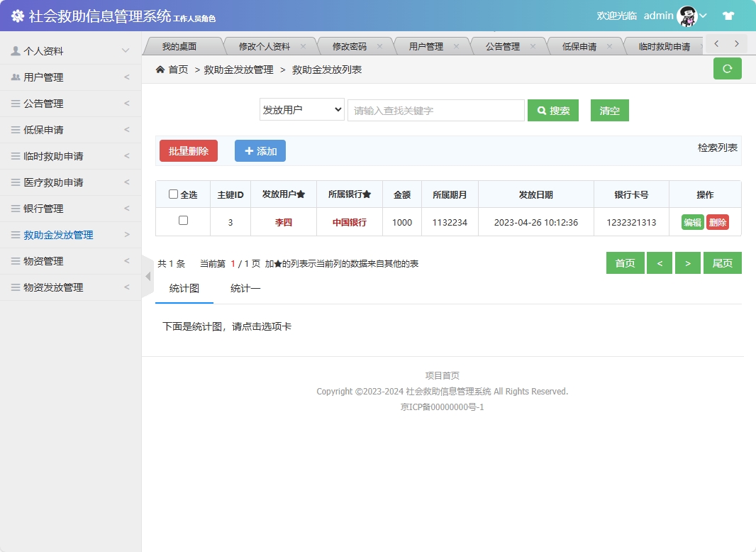Toggle the admin account dropdown arrow

[x=702, y=15]
